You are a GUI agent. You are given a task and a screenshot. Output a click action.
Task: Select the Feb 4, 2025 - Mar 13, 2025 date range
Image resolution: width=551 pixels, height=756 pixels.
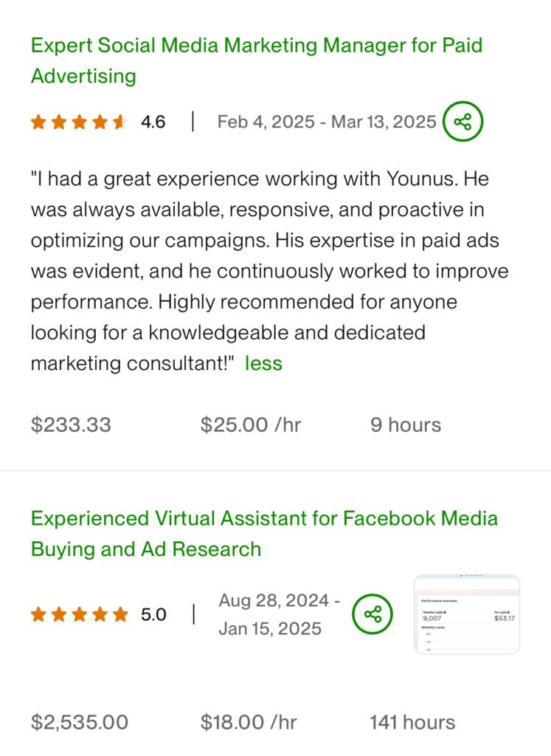click(326, 122)
